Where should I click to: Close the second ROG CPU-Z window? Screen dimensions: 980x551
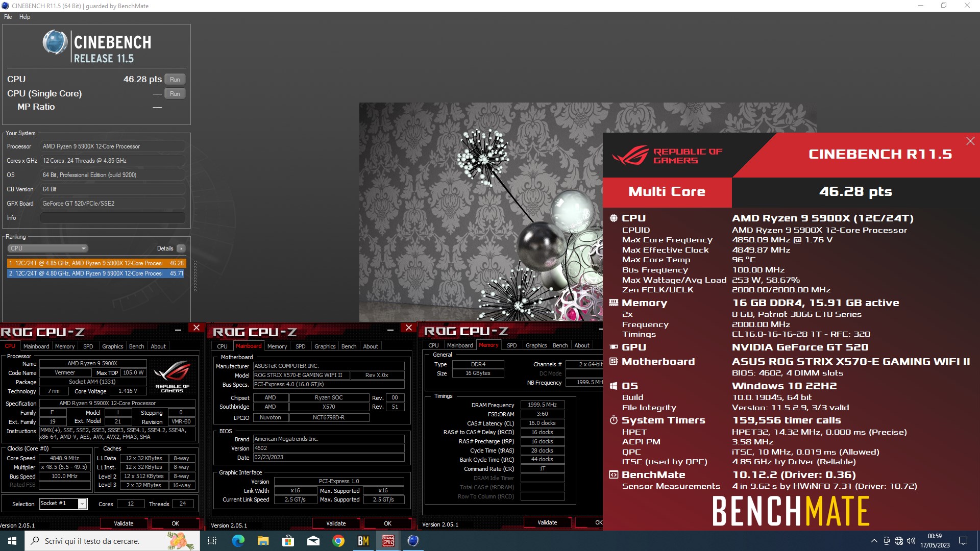pyautogui.click(x=409, y=328)
